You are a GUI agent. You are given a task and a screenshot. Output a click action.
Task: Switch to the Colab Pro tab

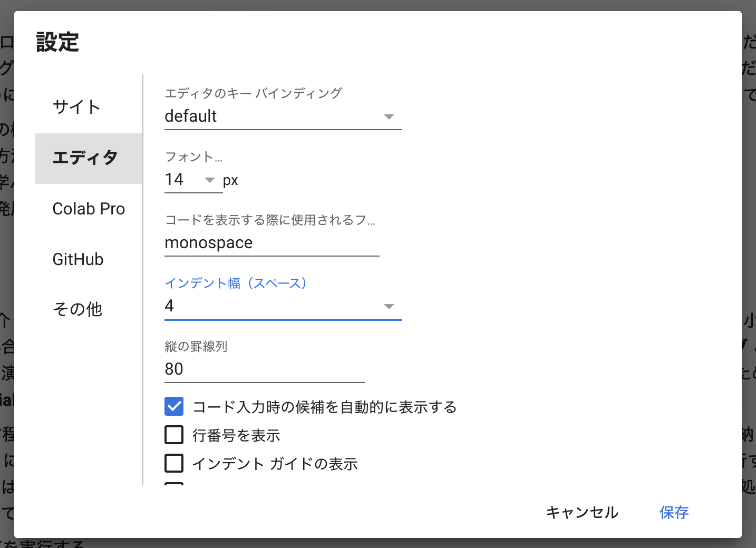89,209
